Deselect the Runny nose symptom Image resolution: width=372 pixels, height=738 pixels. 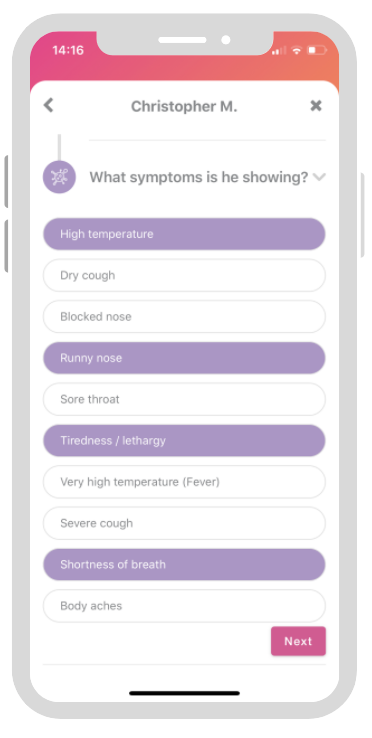pos(184,358)
